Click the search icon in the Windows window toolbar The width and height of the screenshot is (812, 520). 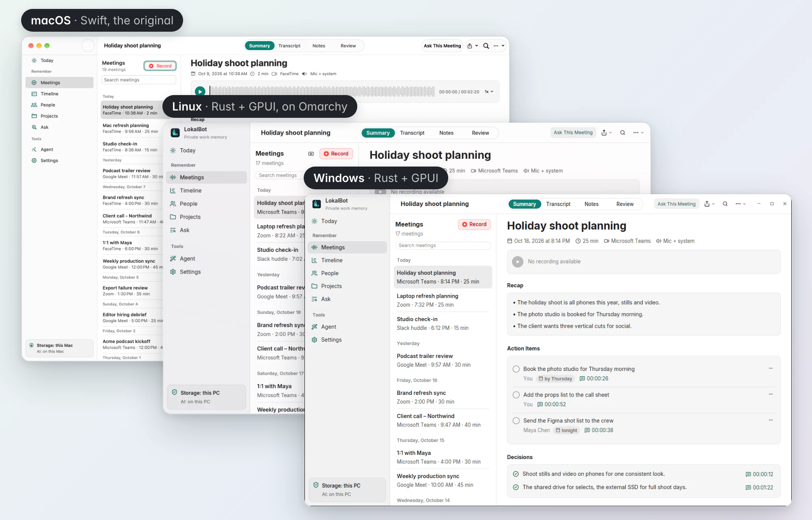pos(725,204)
